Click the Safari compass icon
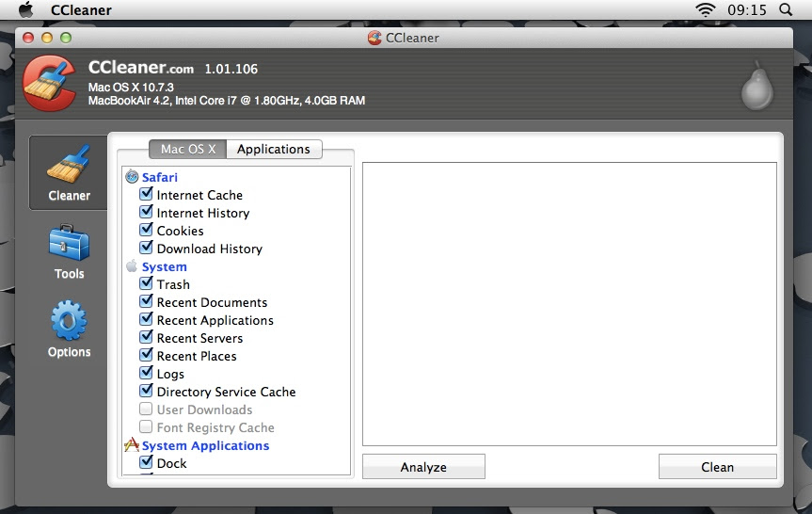The width and height of the screenshot is (812, 514). click(132, 177)
